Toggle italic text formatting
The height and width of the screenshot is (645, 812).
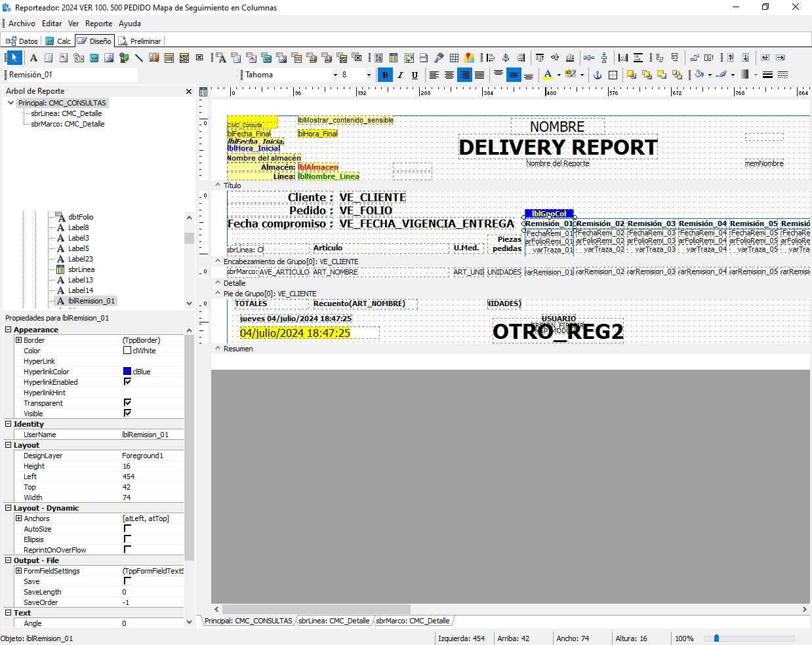(400, 75)
